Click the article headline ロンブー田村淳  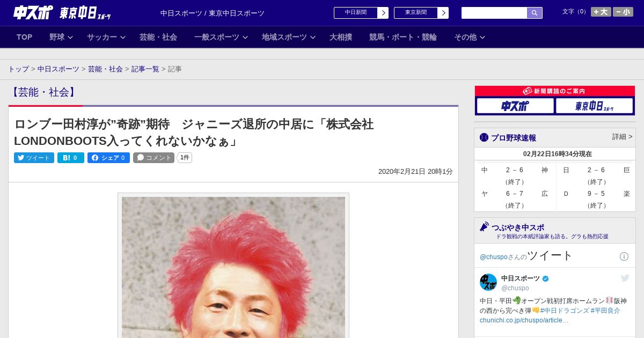point(194,133)
